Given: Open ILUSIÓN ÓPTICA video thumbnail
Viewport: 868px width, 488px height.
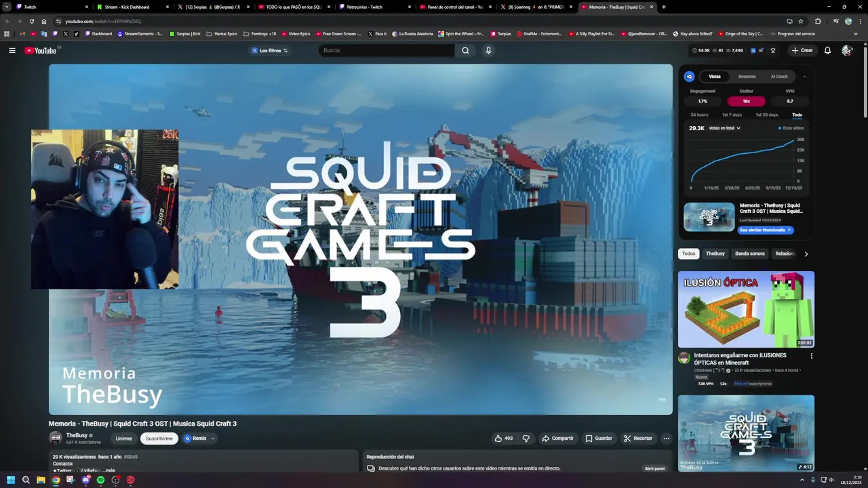Looking at the screenshot, I should click(746, 309).
